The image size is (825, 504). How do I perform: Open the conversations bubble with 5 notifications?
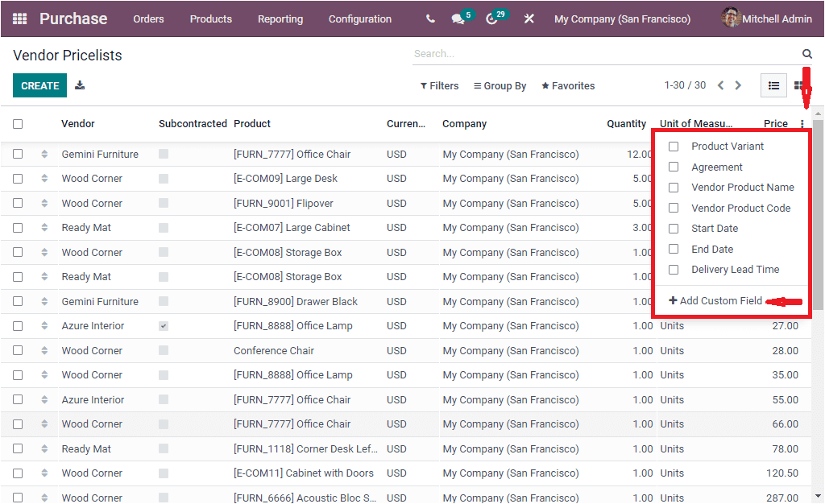tap(457, 19)
